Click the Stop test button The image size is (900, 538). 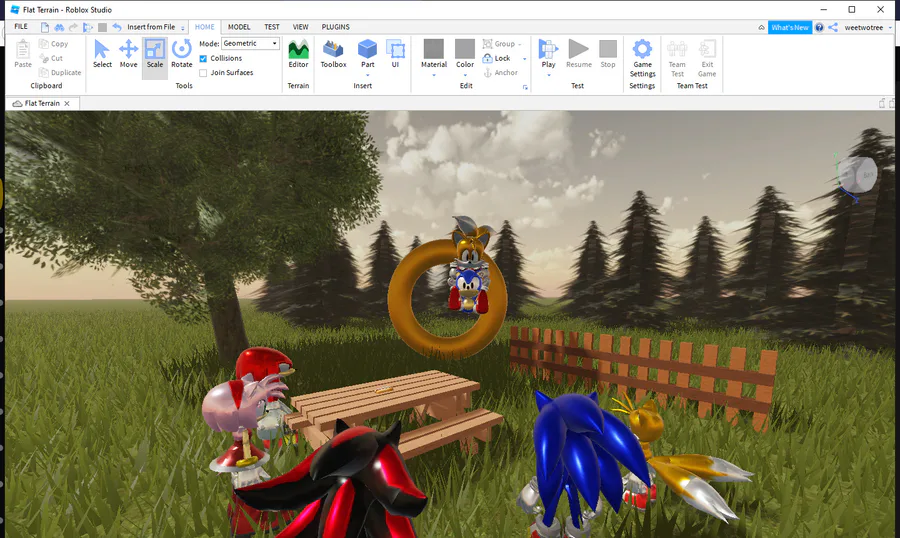point(608,53)
